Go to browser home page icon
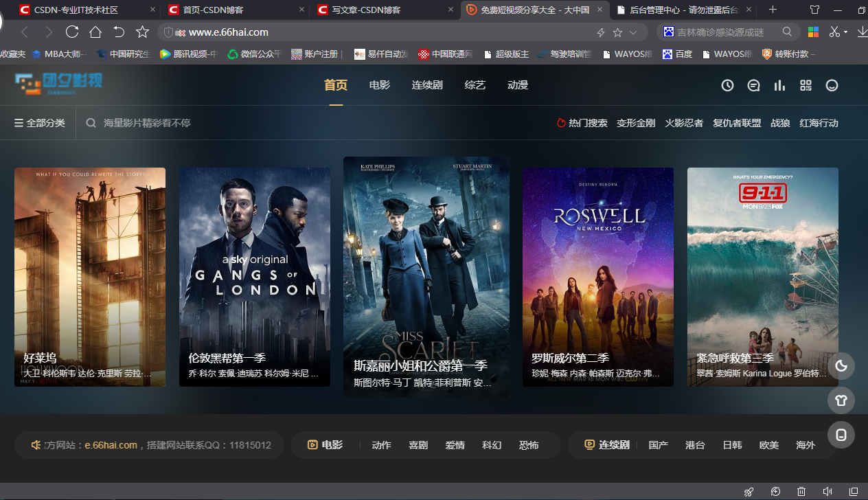Image resolution: width=868 pixels, height=500 pixels. pos(95,32)
